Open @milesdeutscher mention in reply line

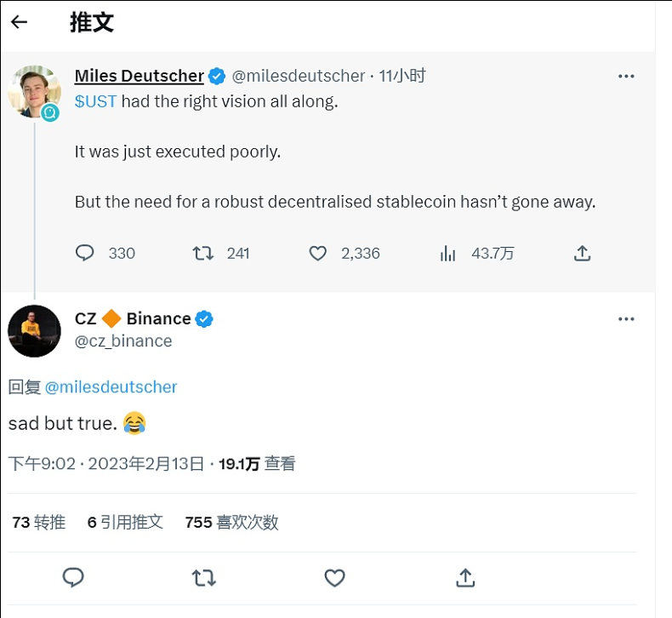(111, 386)
